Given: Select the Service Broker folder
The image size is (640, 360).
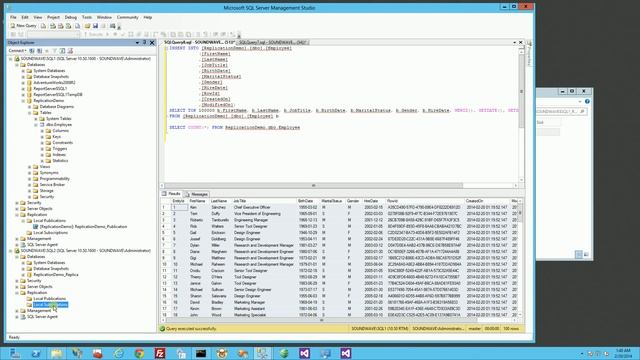Looking at the screenshot, I should [x=52, y=184].
